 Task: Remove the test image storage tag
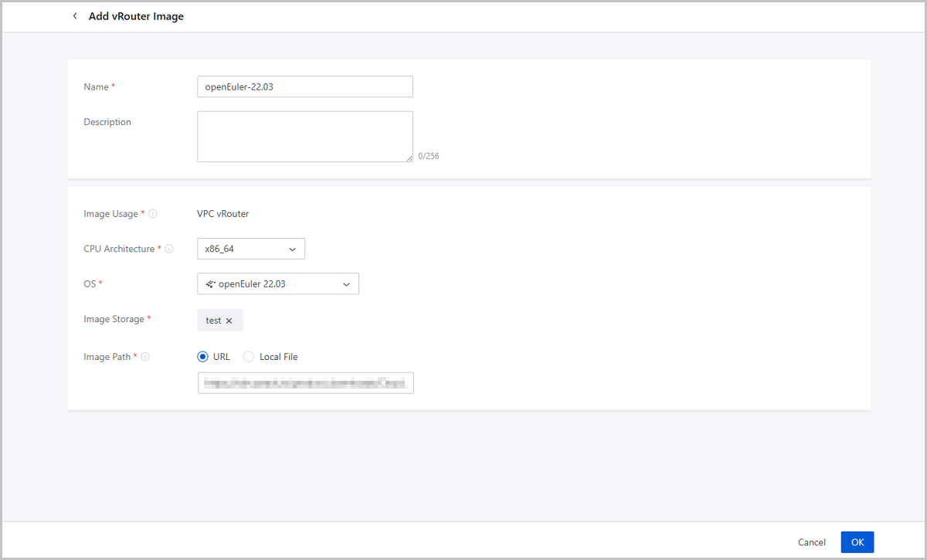click(229, 321)
